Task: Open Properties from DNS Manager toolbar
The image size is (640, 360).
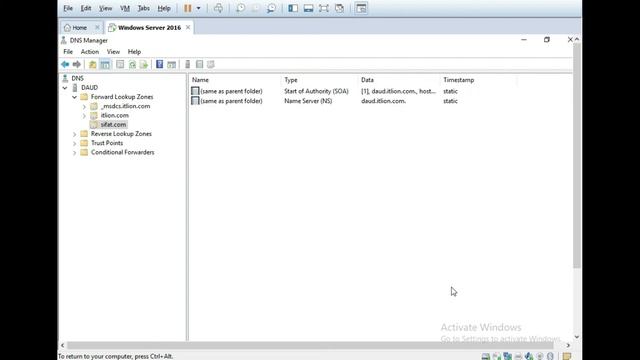Action: click(x=120, y=64)
